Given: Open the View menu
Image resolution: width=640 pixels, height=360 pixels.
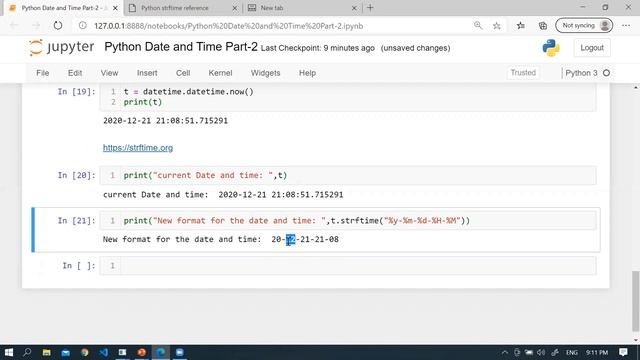Looking at the screenshot, I should pos(109,73).
